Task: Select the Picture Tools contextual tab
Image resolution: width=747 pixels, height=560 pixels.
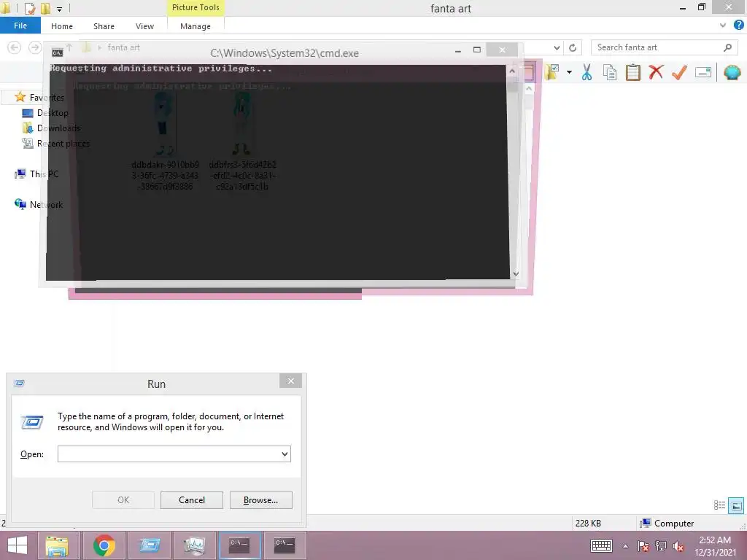Action: [196, 7]
